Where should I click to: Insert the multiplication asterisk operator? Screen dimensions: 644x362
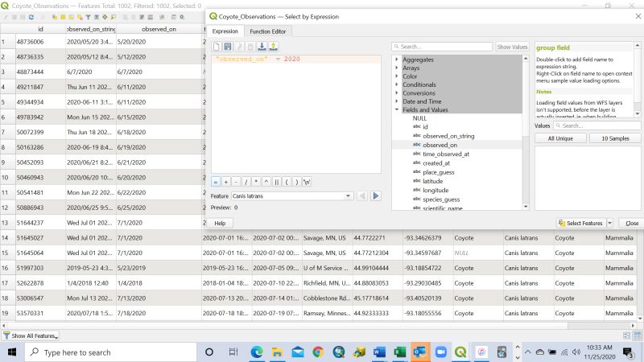[256, 182]
